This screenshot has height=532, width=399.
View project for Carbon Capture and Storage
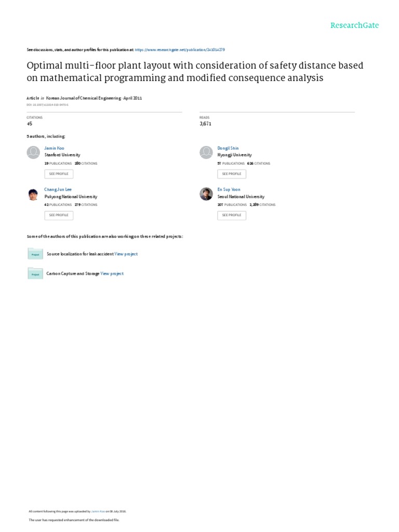112,273
